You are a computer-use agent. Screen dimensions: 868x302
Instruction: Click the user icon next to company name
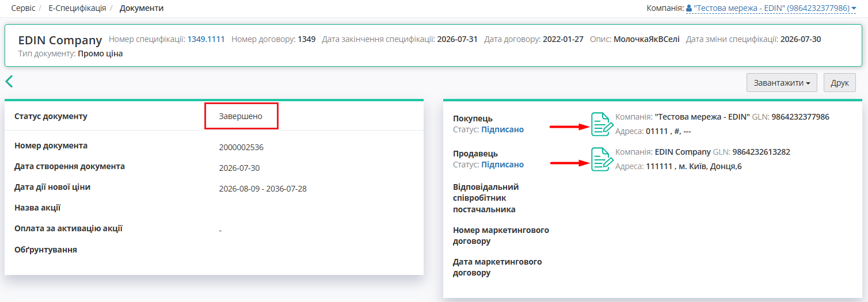[x=689, y=8]
